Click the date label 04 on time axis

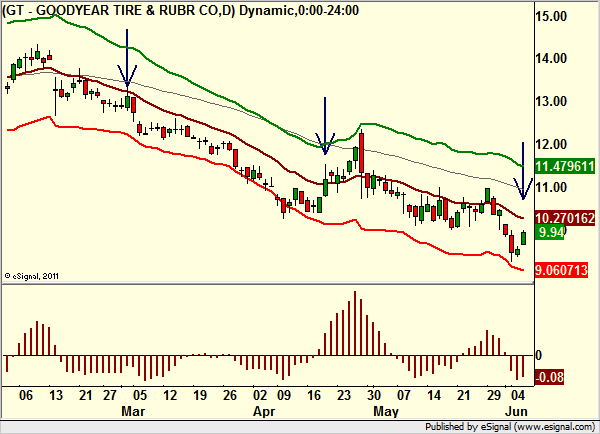click(x=518, y=395)
